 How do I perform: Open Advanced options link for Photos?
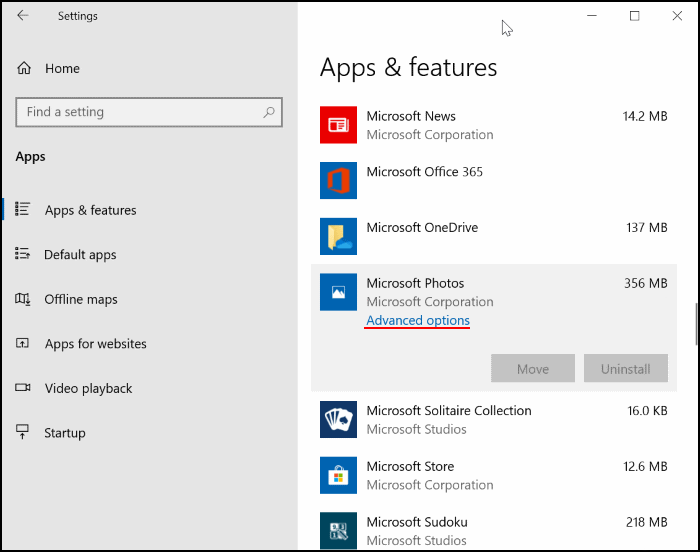coord(418,320)
